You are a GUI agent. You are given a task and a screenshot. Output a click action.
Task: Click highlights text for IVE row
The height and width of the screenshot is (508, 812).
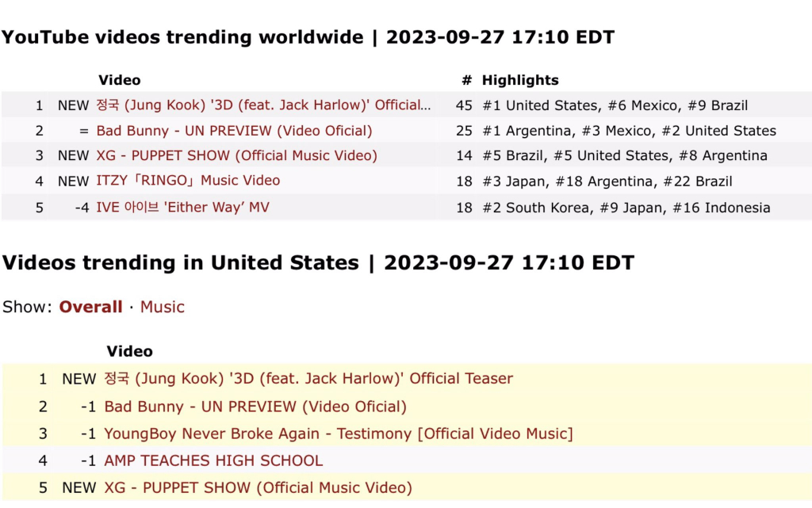[x=626, y=208]
